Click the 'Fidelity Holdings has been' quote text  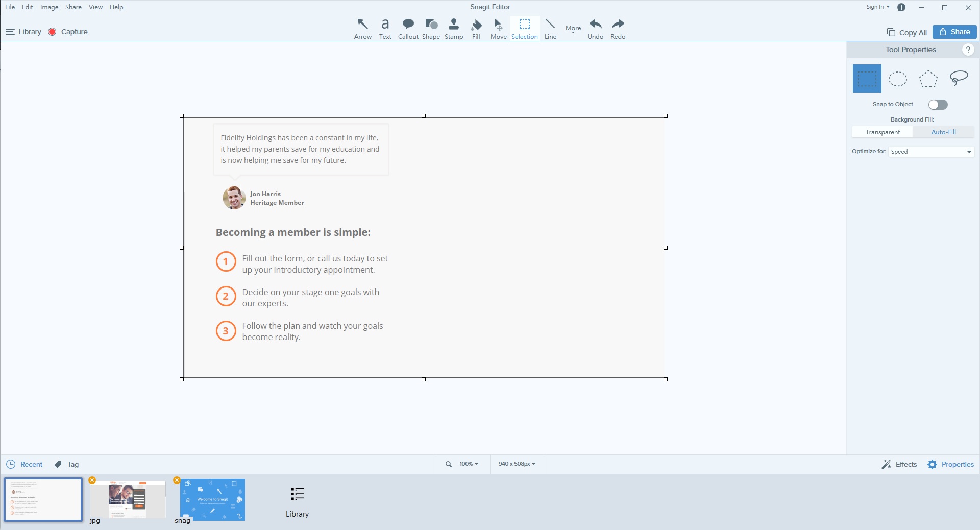point(300,149)
